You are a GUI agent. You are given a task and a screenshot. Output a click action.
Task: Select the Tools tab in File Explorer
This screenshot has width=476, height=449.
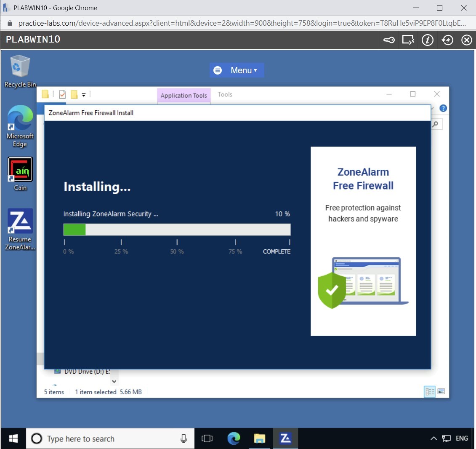click(x=225, y=94)
